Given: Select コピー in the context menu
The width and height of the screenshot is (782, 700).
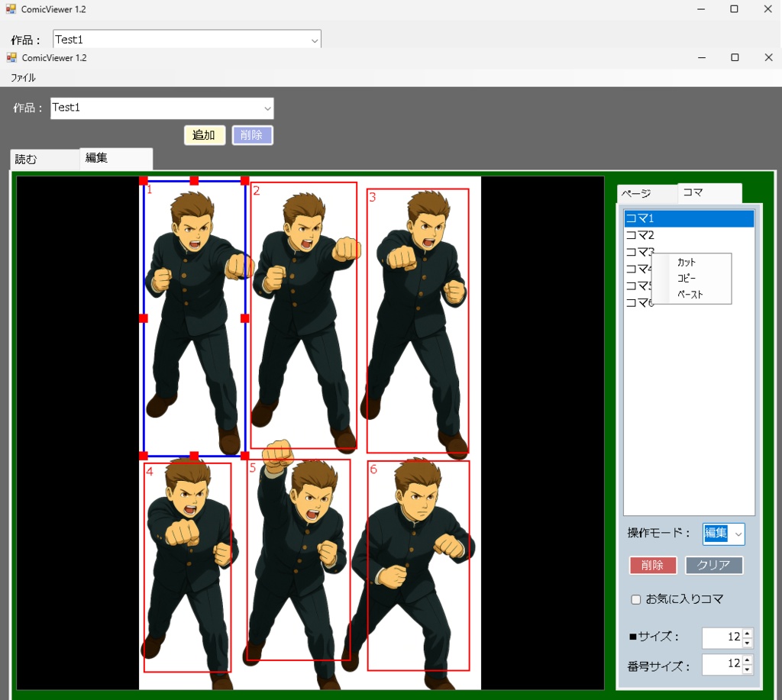Looking at the screenshot, I should 684,277.
